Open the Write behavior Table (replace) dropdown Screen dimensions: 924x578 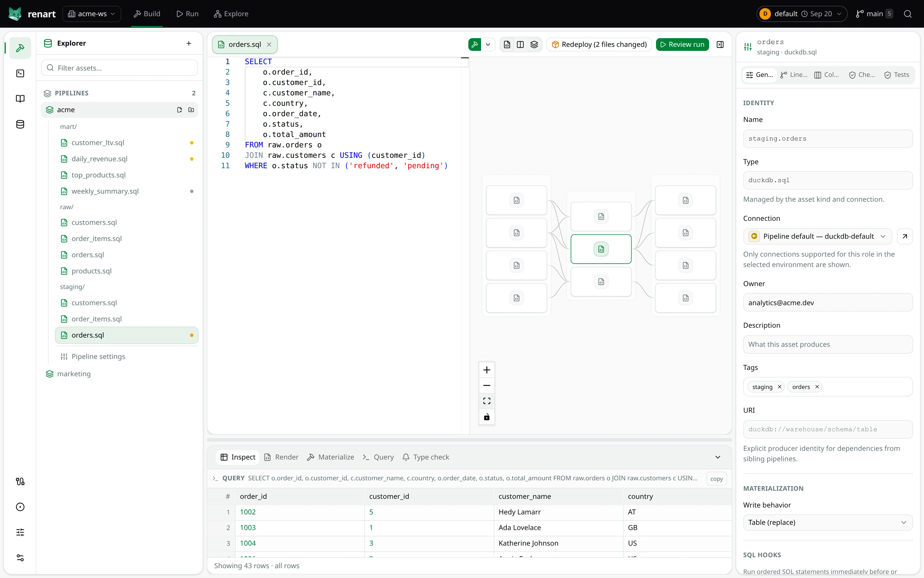827,522
